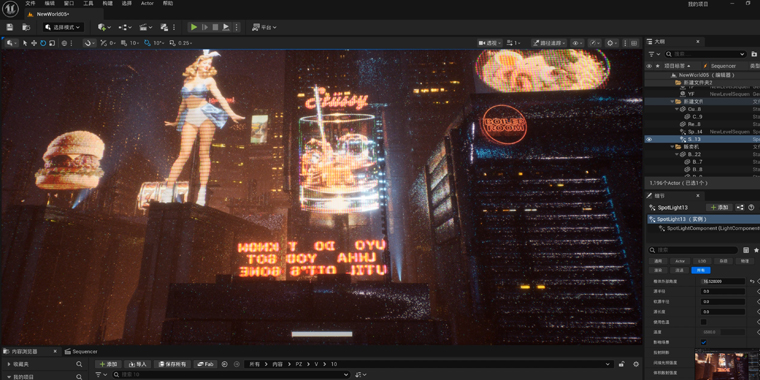Select SpotLightComponent in details tree
The width and height of the screenshot is (760, 380).
point(710,228)
